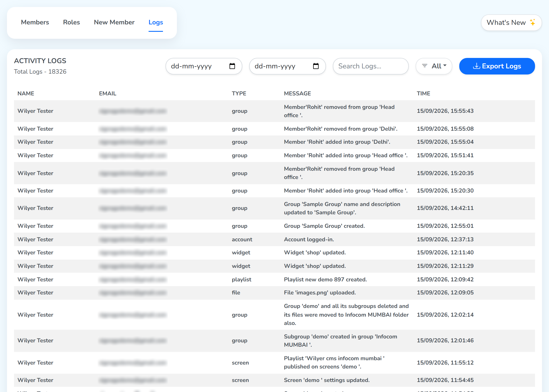Select message "Screen 'demo ' settings updated."
The height and width of the screenshot is (392, 549).
click(x=327, y=380)
